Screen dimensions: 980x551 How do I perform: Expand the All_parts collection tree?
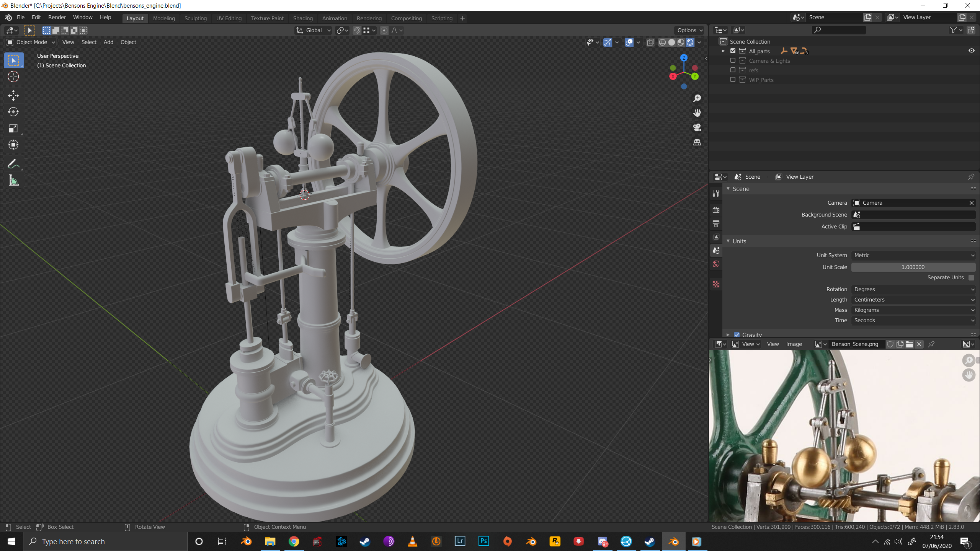pyautogui.click(x=723, y=51)
